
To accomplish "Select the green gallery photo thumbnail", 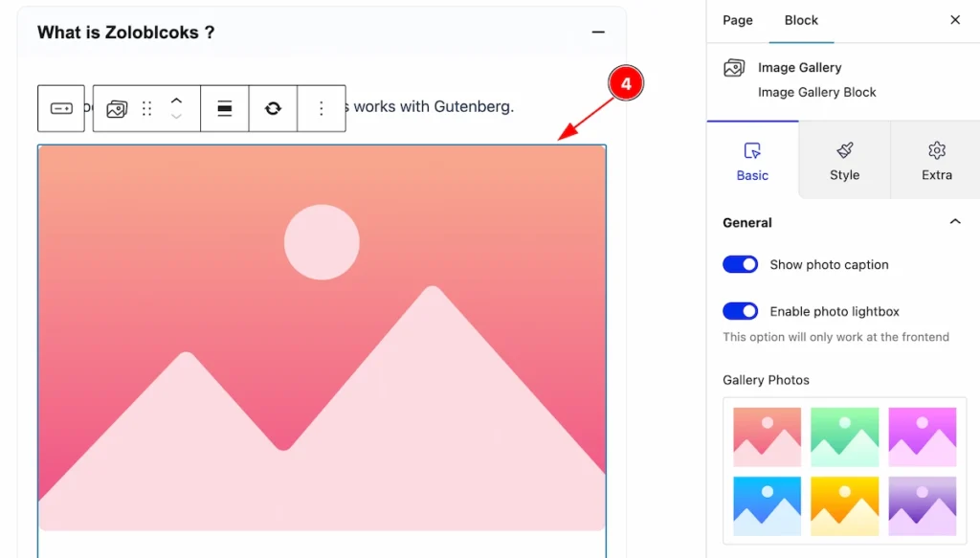I will [x=844, y=436].
